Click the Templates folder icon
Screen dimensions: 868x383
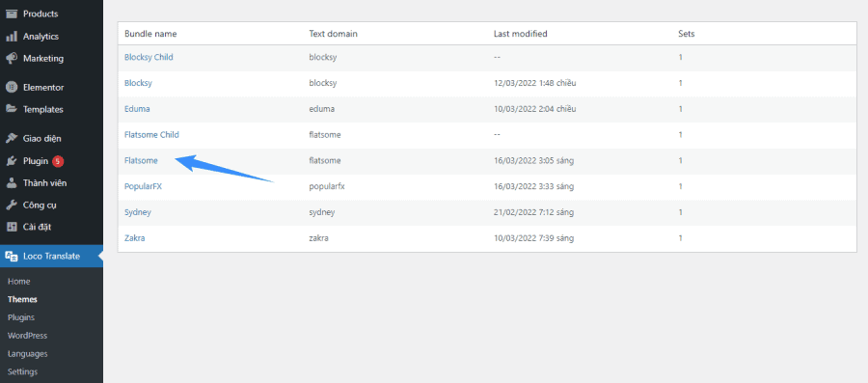pos(11,109)
